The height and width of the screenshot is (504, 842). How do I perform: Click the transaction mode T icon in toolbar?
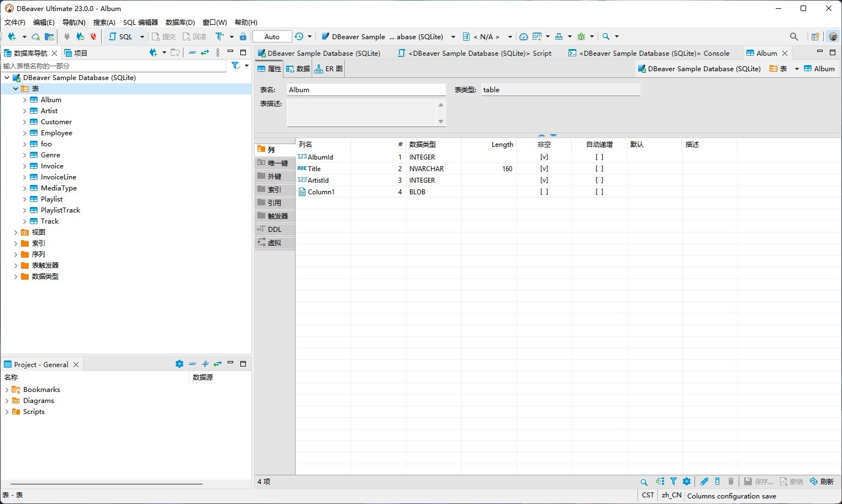coord(219,36)
